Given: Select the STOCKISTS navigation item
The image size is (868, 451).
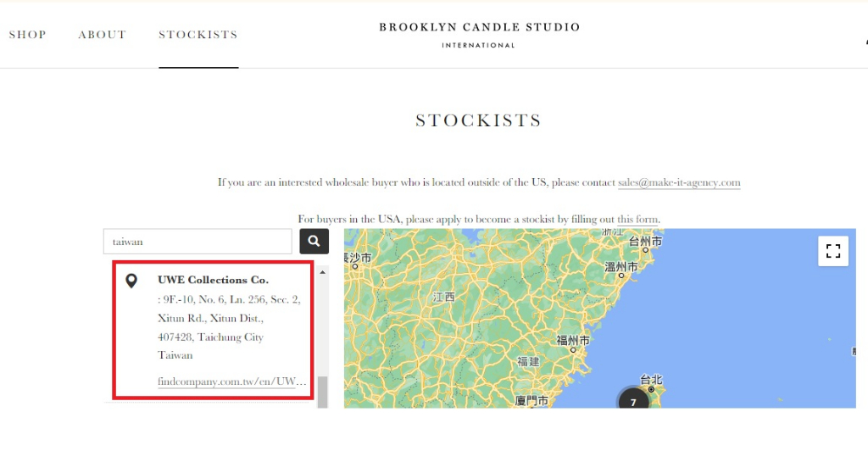Looking at the screenshot, I should pyautogui.click(x=198, y=35).
